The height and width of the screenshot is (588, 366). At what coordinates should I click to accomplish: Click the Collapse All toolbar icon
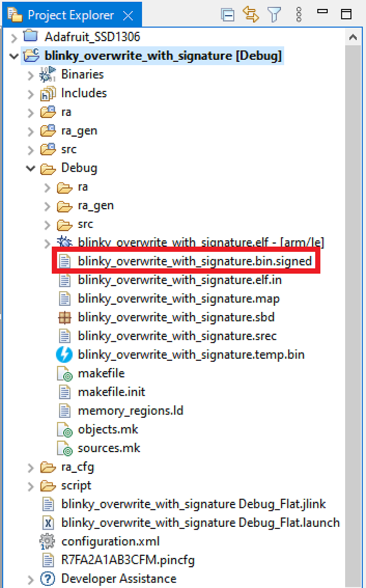point(228,15)
